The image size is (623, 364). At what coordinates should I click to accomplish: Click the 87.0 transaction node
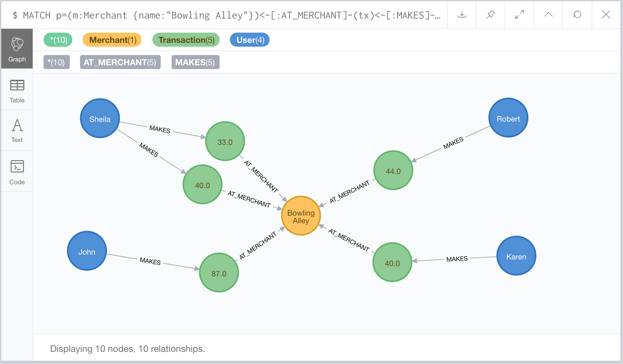point(219,273)
